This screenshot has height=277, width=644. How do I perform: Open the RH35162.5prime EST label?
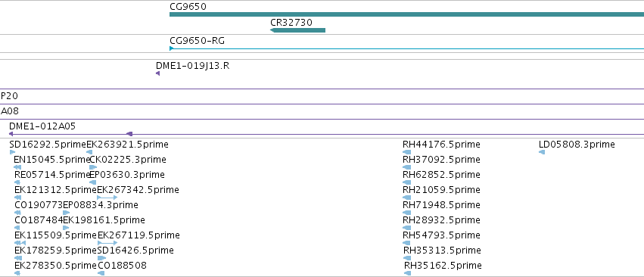pyautogui.click(x=443, y=266)
